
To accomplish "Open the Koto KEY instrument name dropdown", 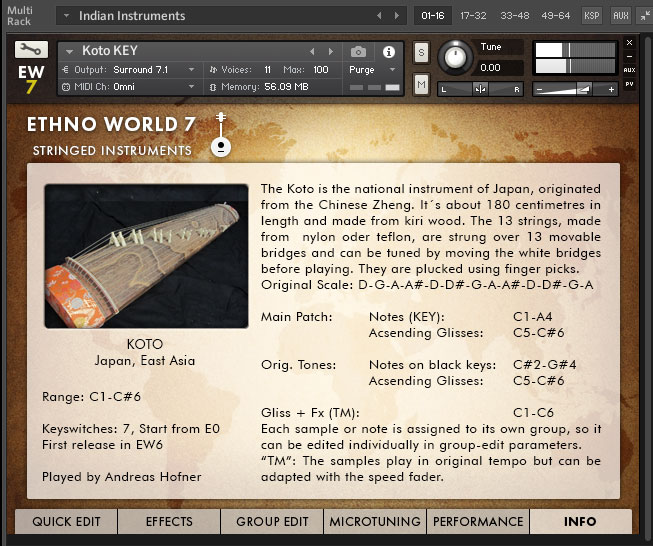I will (x=70, y=52).
